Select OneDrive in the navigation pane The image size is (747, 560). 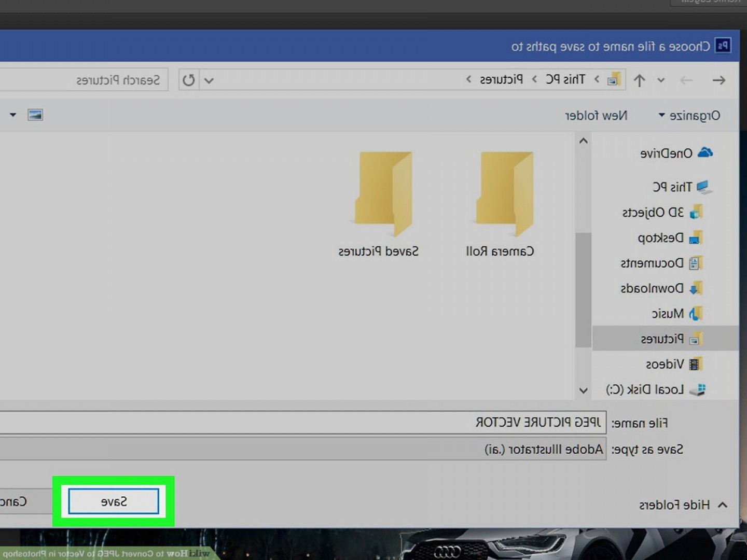coord(676,153)
